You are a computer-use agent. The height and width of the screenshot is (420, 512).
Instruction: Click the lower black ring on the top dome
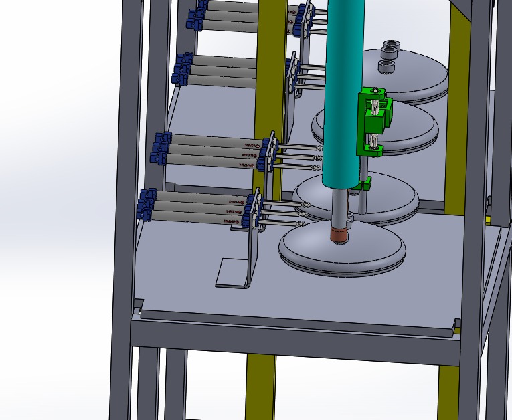click(386, 66)
